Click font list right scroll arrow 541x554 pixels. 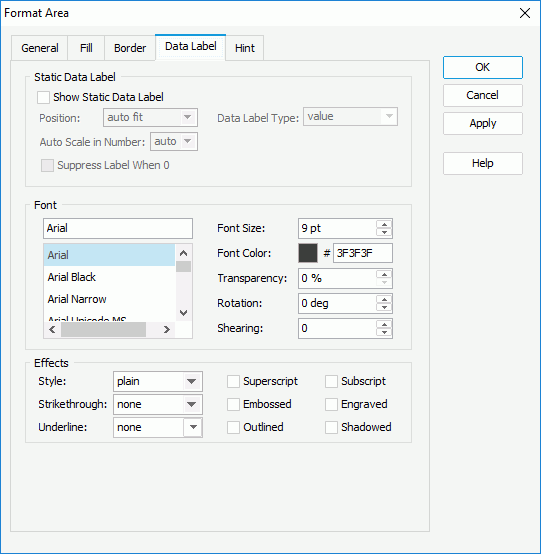tap(166, 330)
